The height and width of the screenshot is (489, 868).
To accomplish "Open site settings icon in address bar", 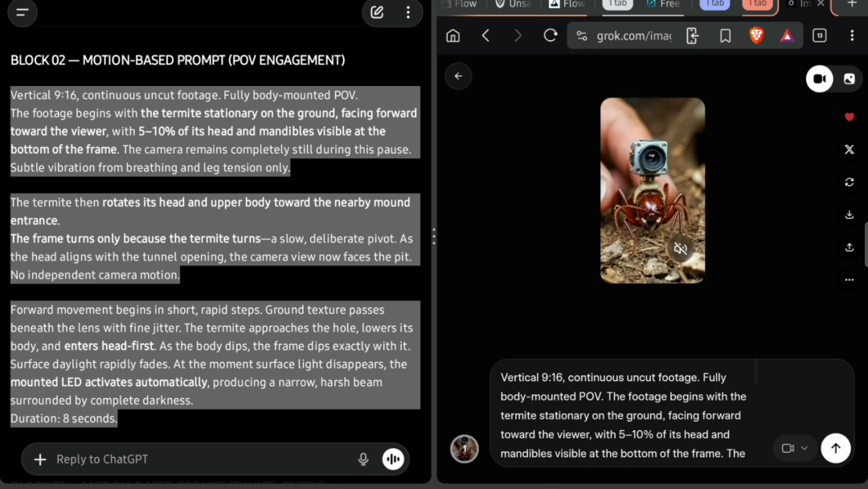I will coord(581,36).
